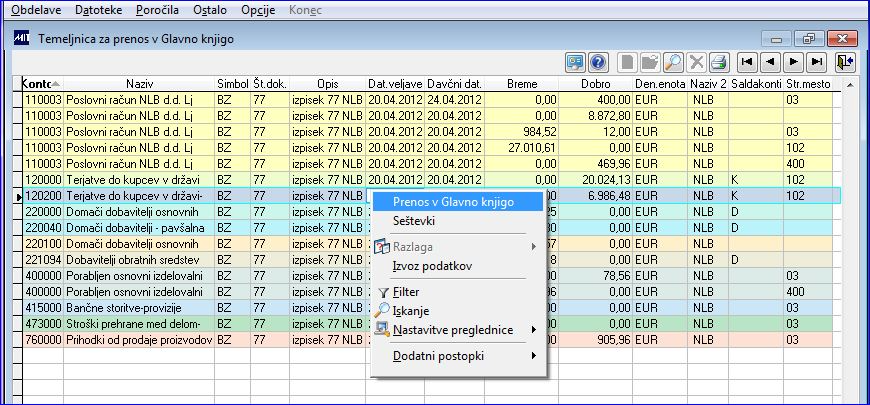Expand Nastavitve preglednice submenu arrow
The image size is (870, 405).
(534, 330)
